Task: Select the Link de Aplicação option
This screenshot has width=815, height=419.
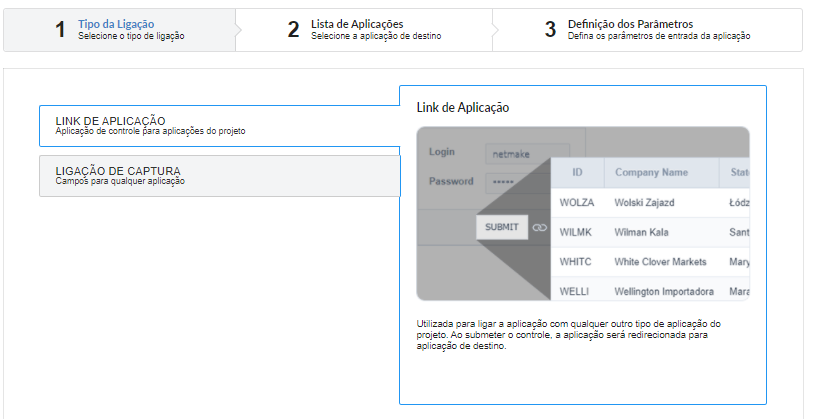Action: (219, 126)
